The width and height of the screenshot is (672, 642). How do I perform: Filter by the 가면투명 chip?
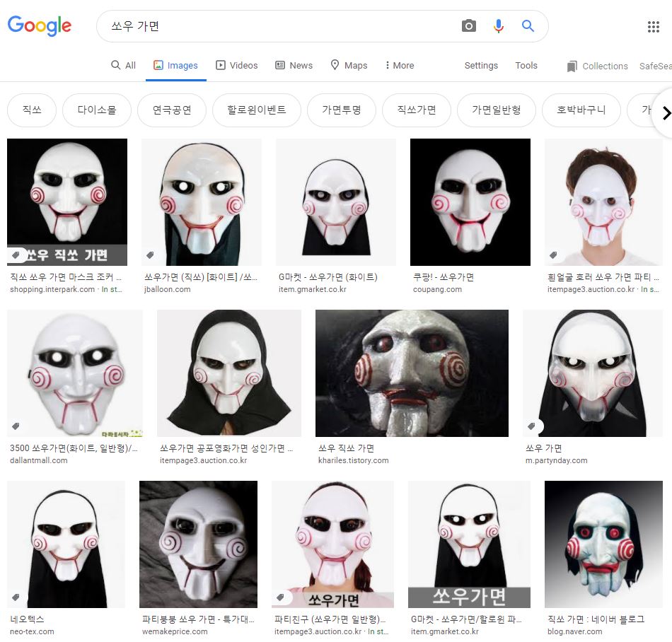pos(342,110)
